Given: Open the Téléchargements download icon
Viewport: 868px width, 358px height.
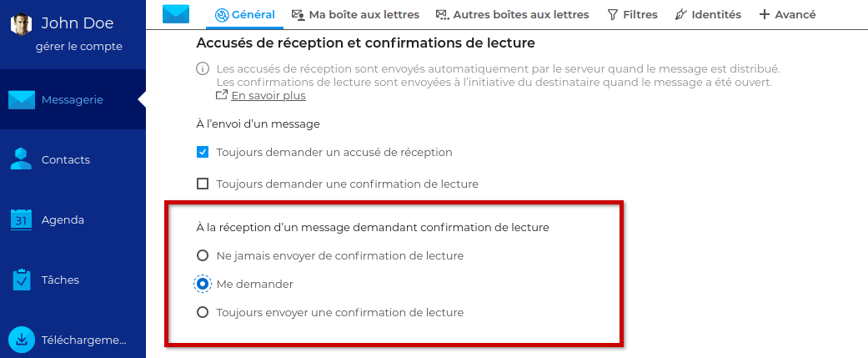Looking at the screenshot, I should click(22, 340).
